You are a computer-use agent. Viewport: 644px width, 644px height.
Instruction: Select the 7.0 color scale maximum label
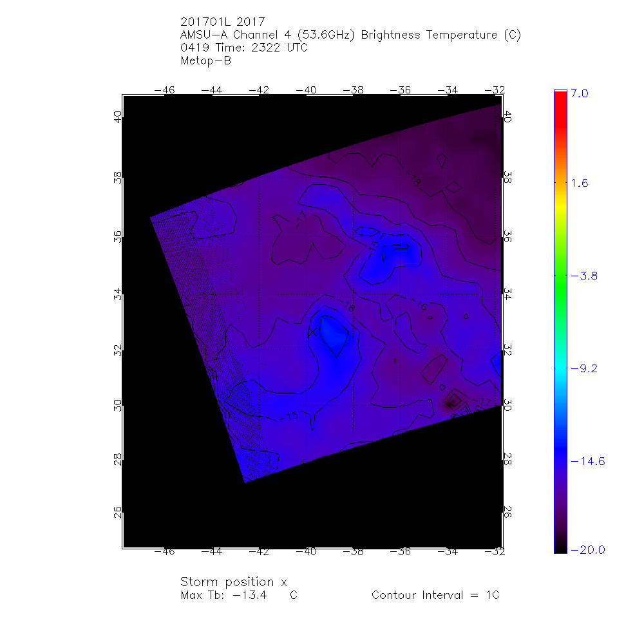click(580, 93)
